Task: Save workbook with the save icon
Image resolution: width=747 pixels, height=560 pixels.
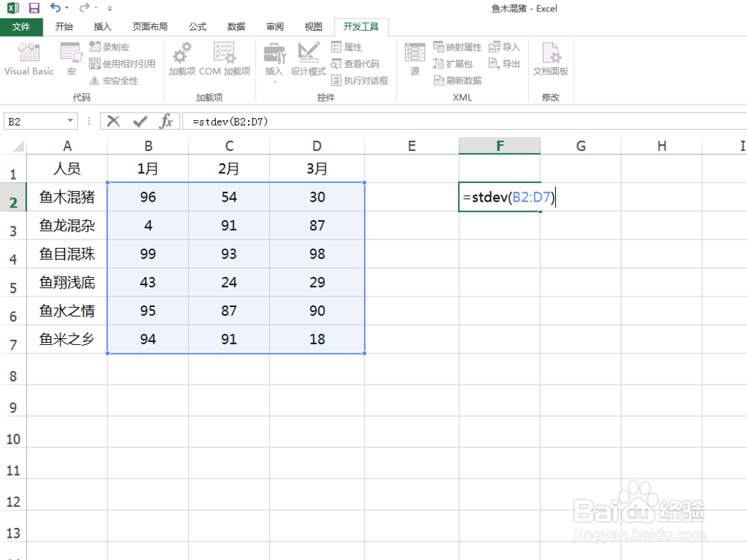Action: 34,8
